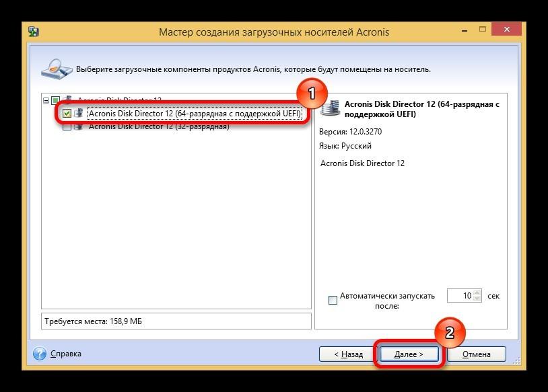
Task: Click the 32-разрядная component disk icon
Action: click(79, 126)
